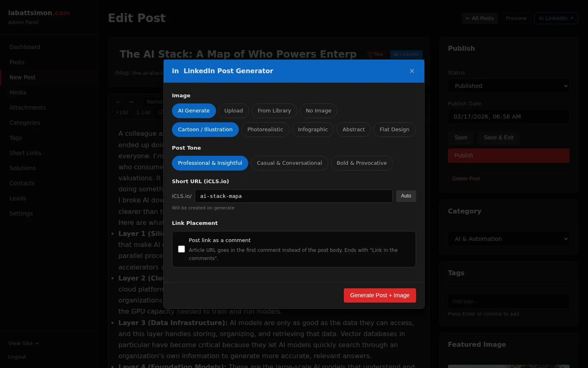Image resolution: width=588 pixels, height=368 pixels.
Task: Select the numbered List icon
Action: tap(143, 112)
